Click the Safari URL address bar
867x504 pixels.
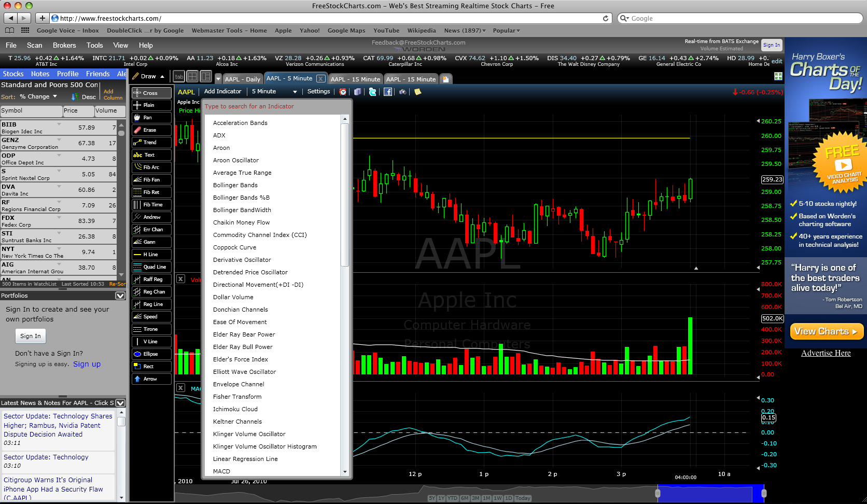pyautogui.click(x=330, y=18)
